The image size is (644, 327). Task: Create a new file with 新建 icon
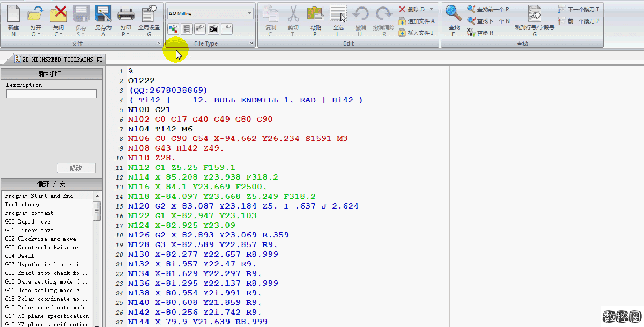click(x=13, y=15)
